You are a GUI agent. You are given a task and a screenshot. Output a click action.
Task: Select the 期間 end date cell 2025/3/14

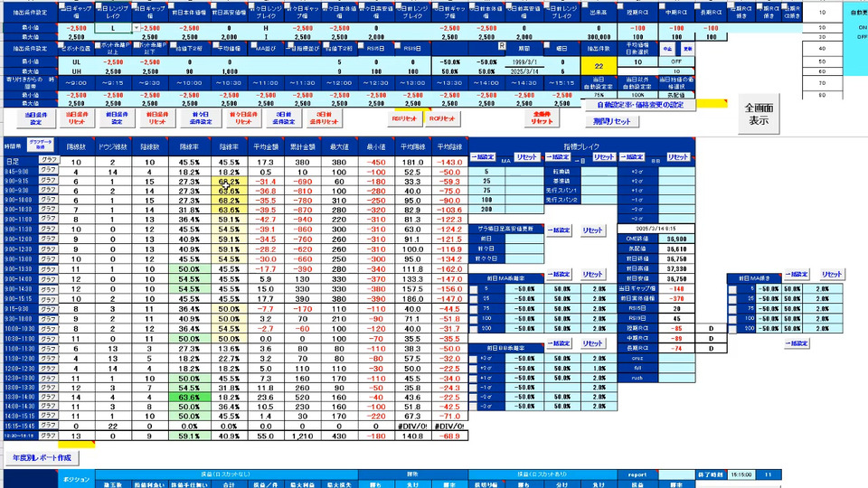(x=524, y=71)
